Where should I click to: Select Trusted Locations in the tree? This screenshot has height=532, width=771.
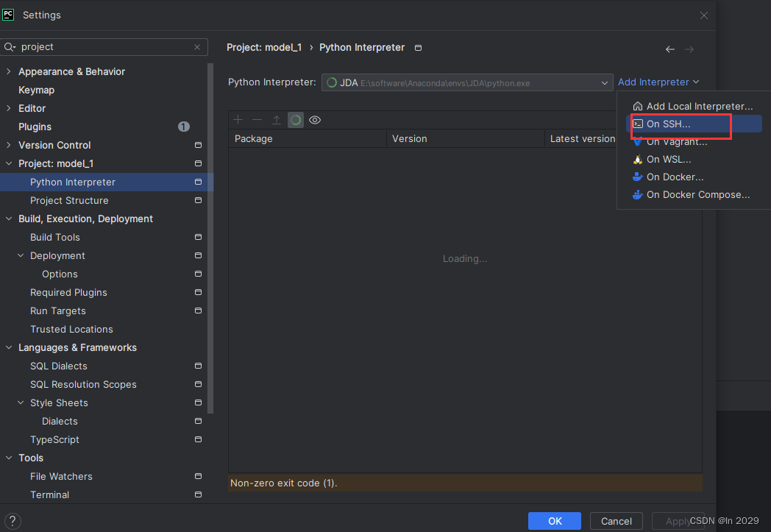[71, 329]
